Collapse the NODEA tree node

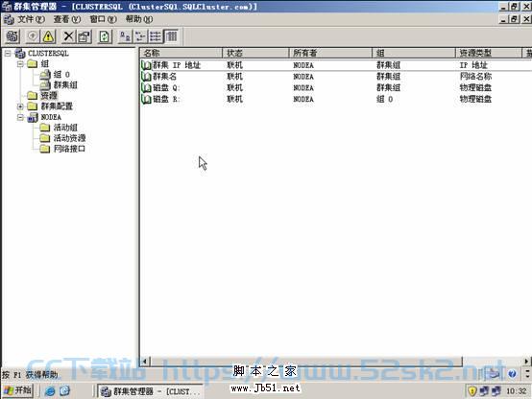20,117
